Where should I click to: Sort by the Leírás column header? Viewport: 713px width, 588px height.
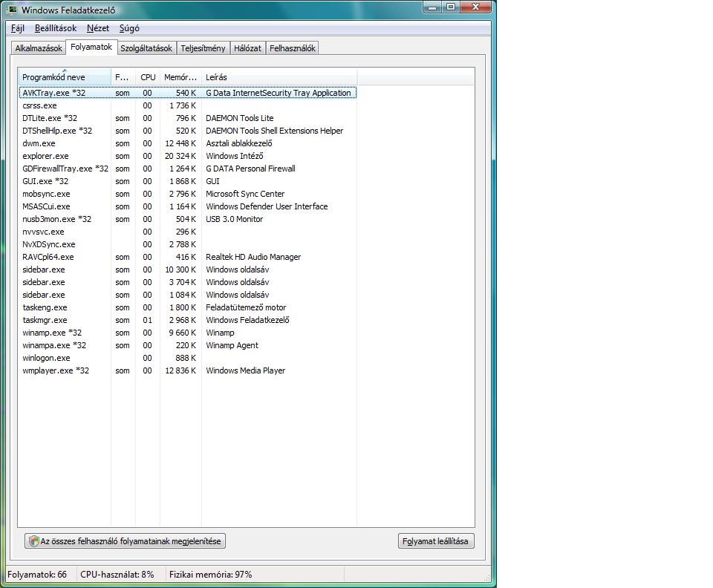pyautogui.click(x=279, y=76)
